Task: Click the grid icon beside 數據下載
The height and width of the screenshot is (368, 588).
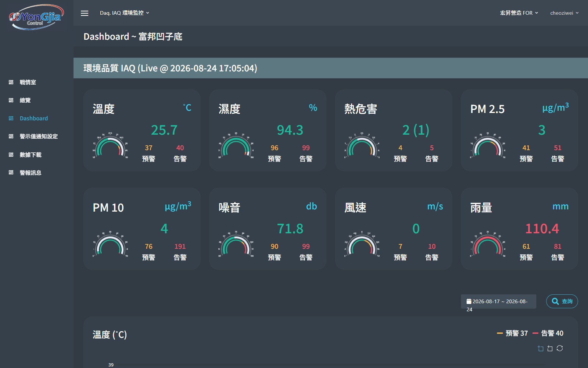Action: coord(11,155)
